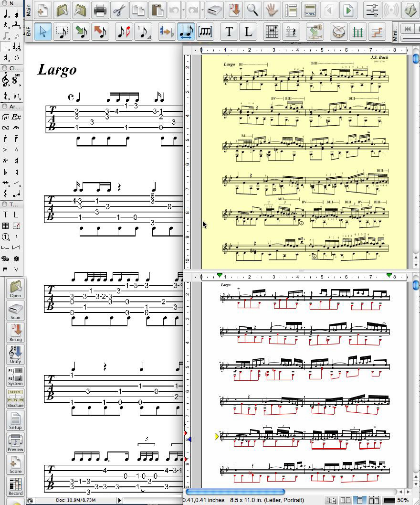
Task: Toggle the note spacing tool with blue arrow
Action: 186,32
